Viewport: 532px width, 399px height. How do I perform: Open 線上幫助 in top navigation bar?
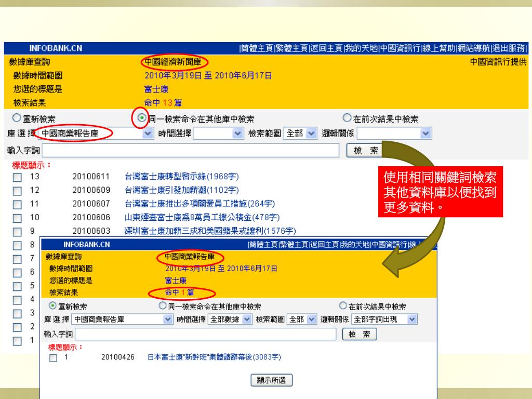439,48
